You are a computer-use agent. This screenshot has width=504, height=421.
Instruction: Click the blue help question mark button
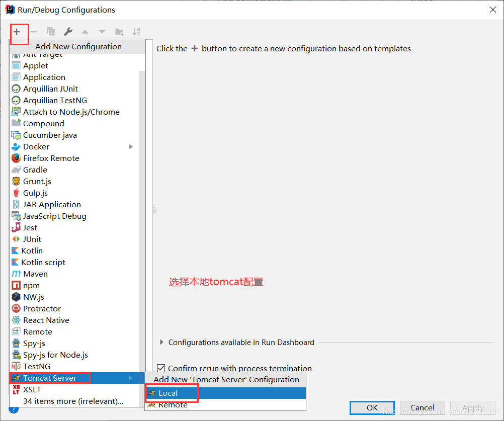pos(14,409)
